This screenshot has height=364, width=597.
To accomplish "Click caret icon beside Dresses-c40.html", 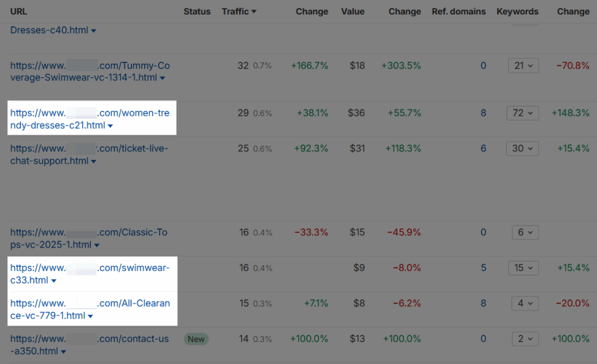I will pos(94,31).
